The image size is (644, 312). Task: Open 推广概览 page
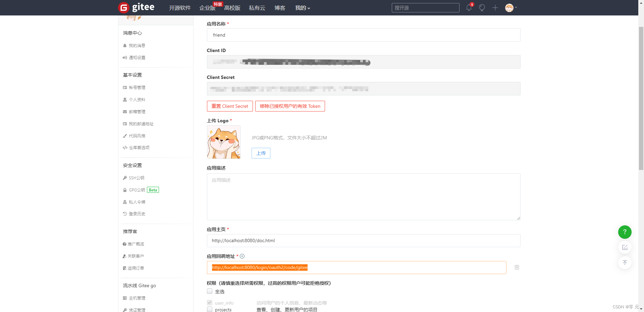(136, 244)
